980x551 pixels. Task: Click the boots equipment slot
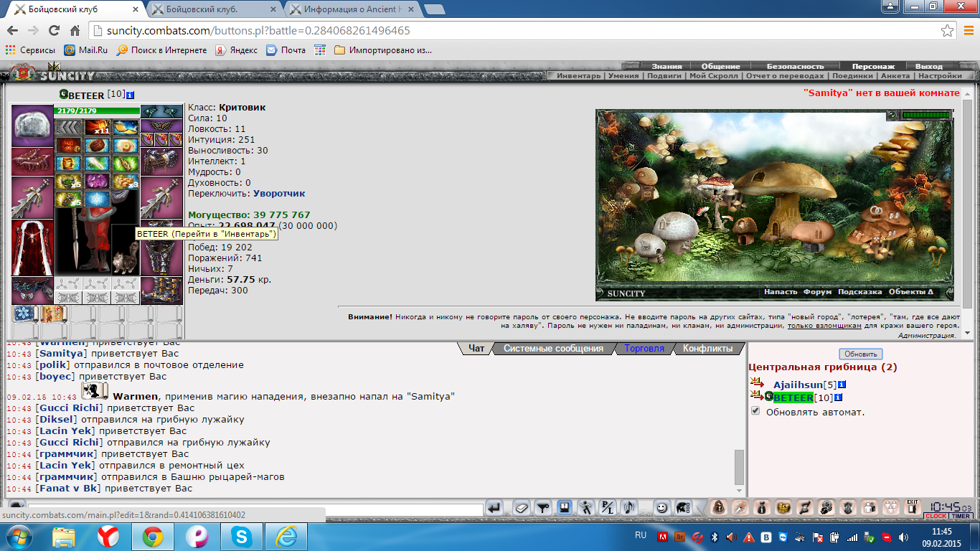161,291
